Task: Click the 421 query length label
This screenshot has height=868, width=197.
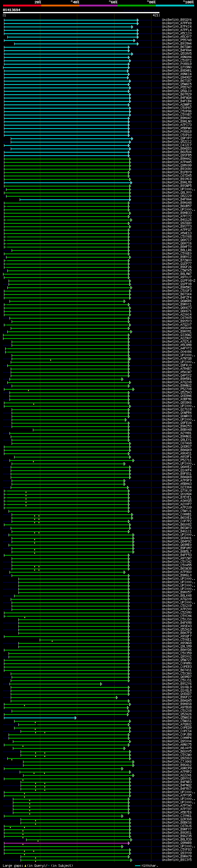Action: coord(155,15)
